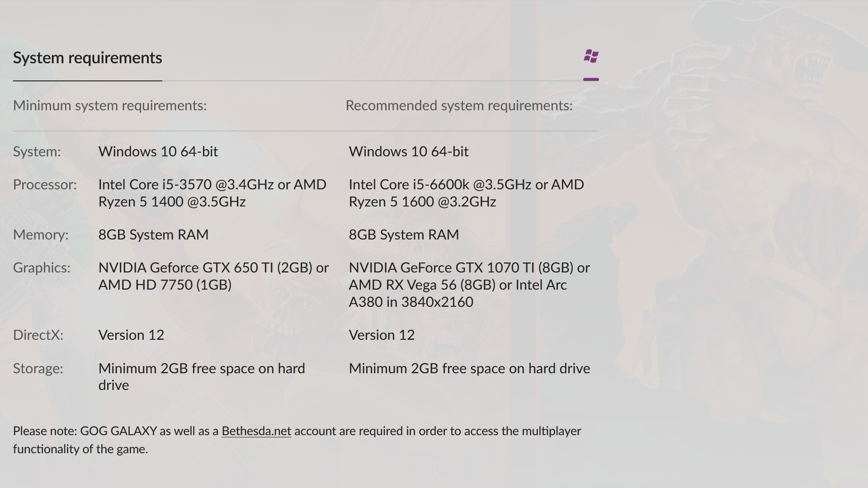868x488 pixels.
Task: Click the recommended storage free space text
Action: [x=469, y=369]
